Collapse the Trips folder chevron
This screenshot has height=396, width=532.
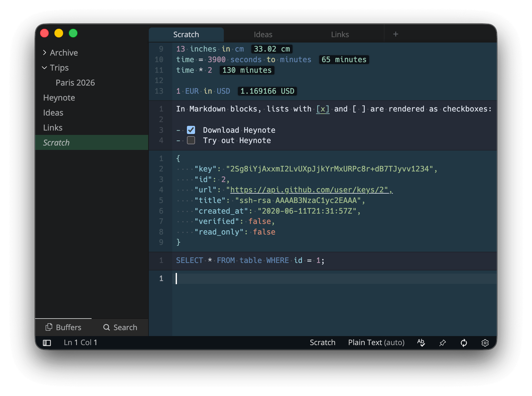coord(44,67)
